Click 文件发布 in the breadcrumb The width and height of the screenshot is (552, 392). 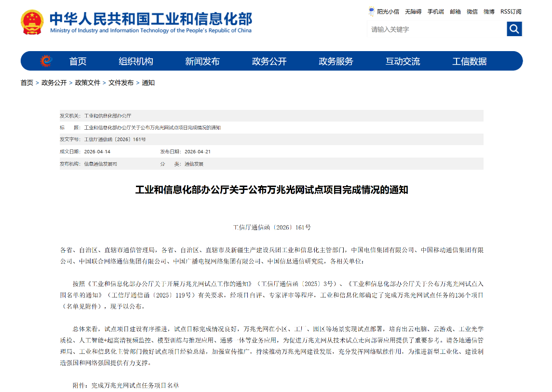(121, 83)
